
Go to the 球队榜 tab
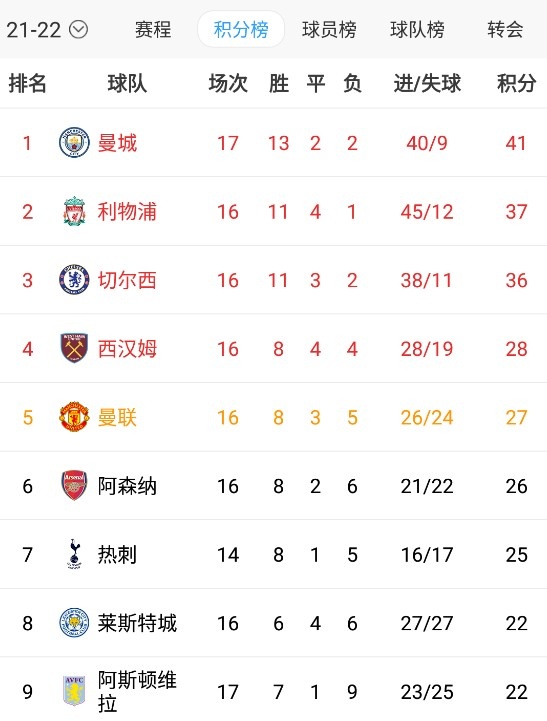(417, 30)
